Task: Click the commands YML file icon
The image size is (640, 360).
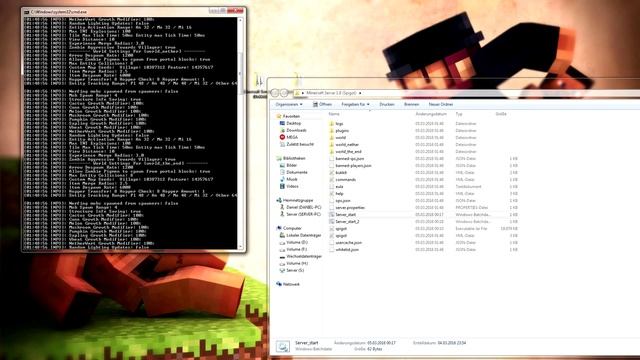Action: [331, 180]
